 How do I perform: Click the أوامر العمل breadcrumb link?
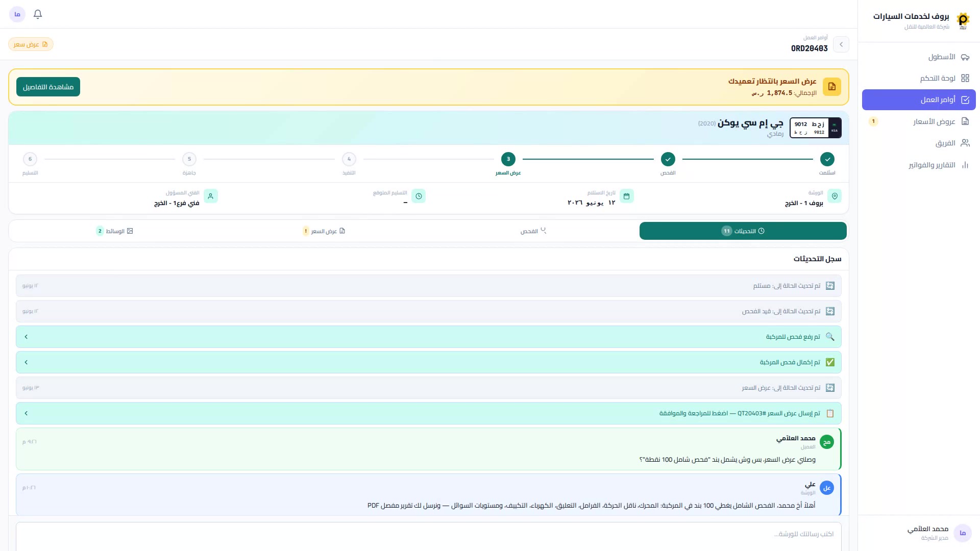(816, 38)
